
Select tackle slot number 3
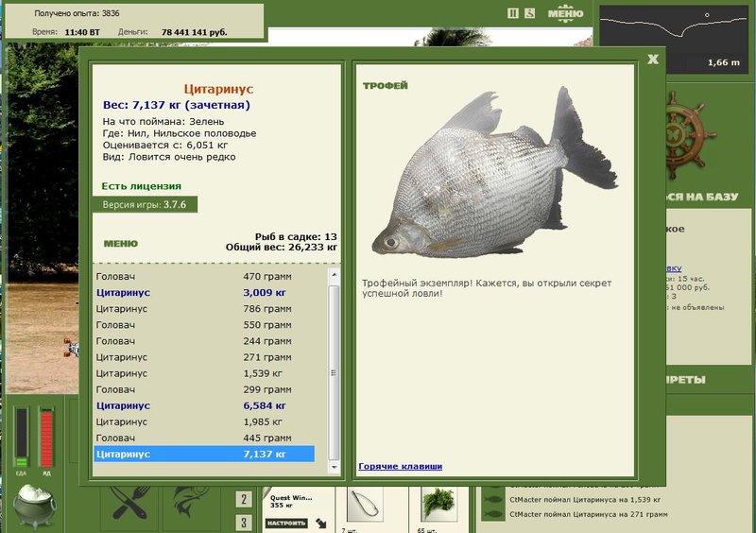(244, 523)
